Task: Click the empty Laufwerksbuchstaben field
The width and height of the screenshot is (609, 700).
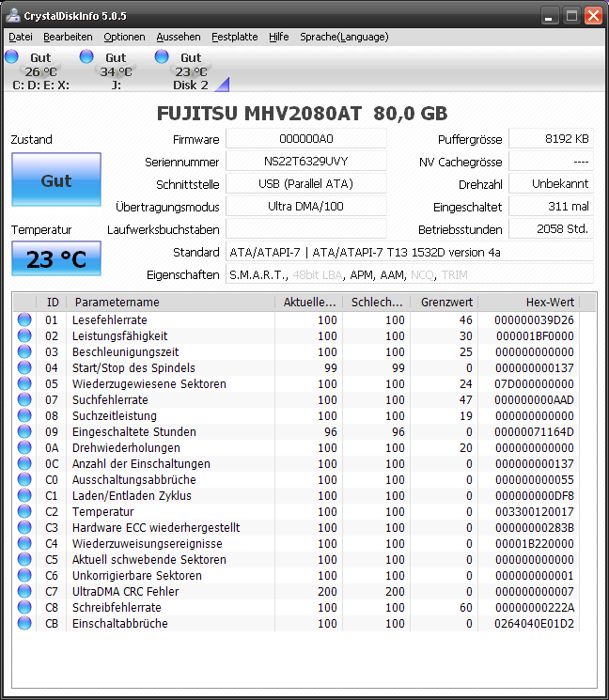Action: 306,228
